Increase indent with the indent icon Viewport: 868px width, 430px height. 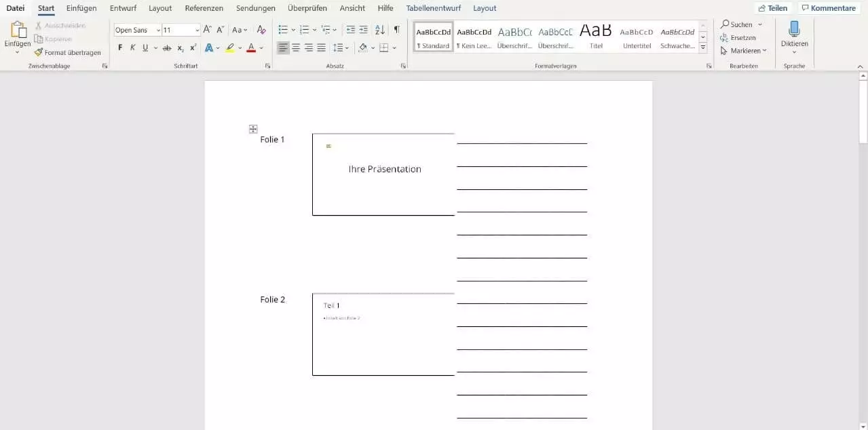click(364, 30)
